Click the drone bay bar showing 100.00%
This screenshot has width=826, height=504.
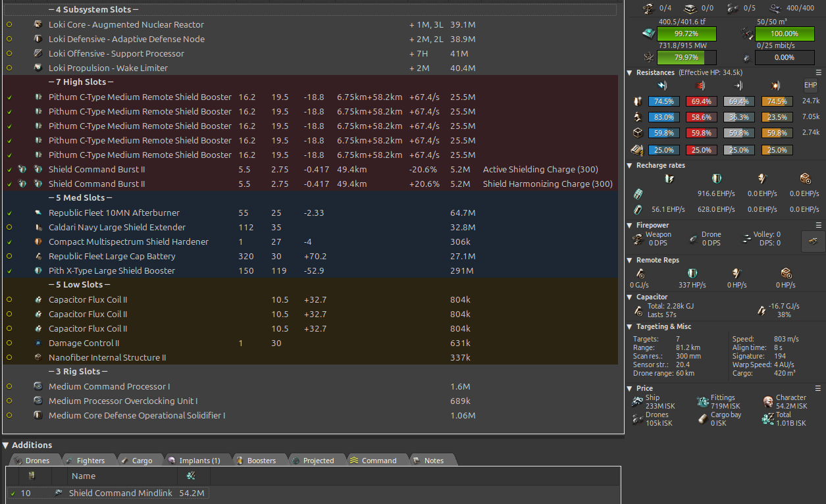[x=785, y=34]
